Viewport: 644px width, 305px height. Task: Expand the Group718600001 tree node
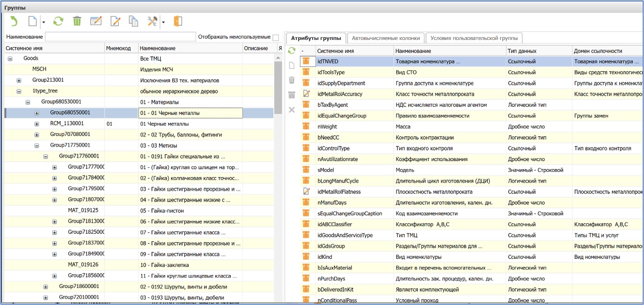pyautogui.click(x=46, y=287)
